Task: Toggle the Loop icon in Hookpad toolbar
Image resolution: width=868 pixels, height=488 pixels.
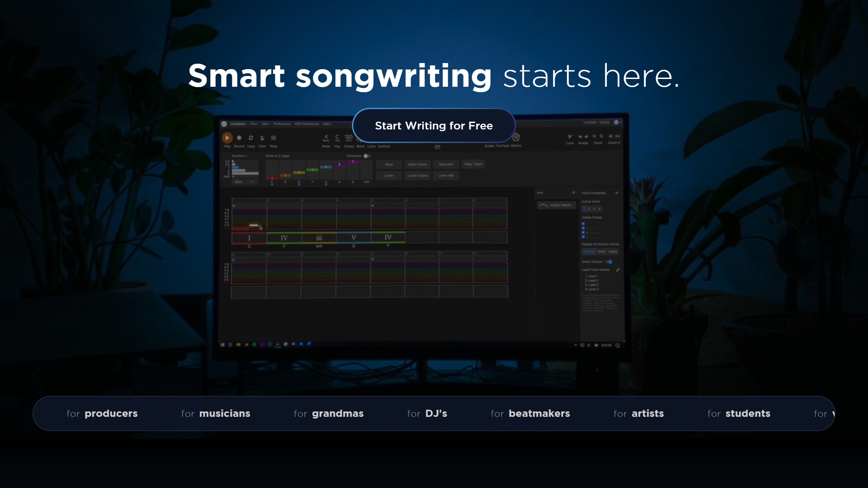Action: 251,138
